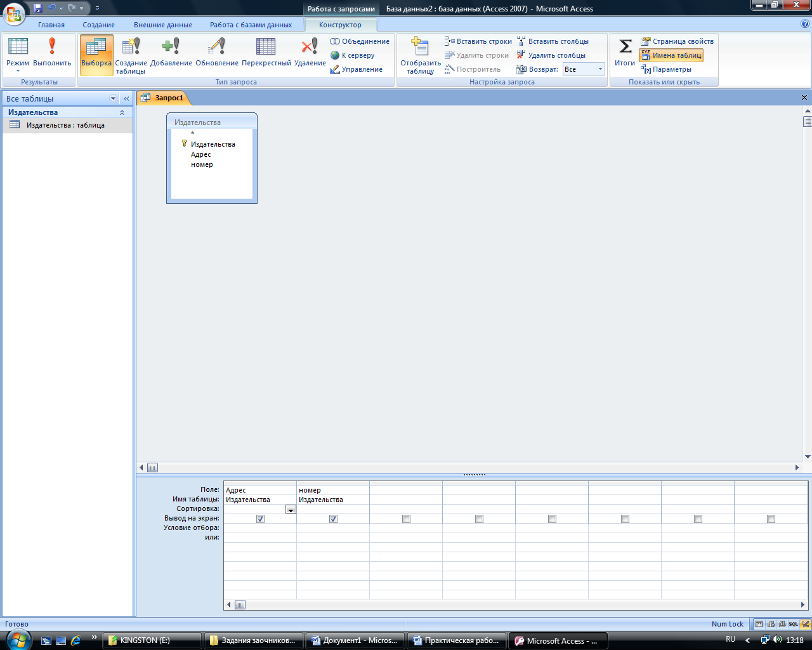Check Вывод на экран in eighth column
This screenshot has height=650, width=812.
(771, 519)
